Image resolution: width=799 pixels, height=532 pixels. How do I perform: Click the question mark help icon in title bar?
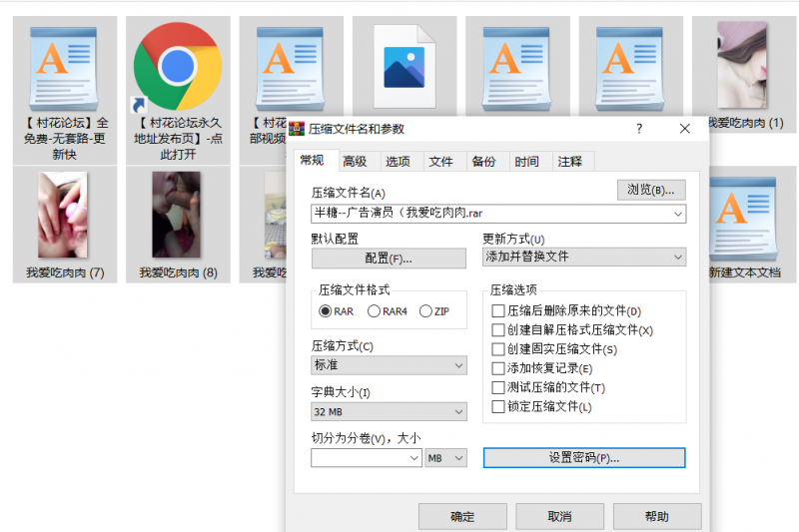pos(639,129)
